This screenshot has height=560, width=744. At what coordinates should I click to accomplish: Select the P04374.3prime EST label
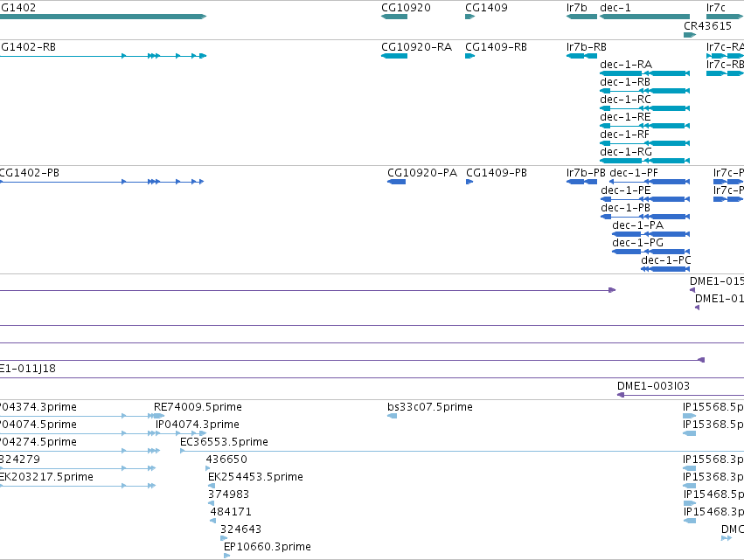[x=38, y=407]
